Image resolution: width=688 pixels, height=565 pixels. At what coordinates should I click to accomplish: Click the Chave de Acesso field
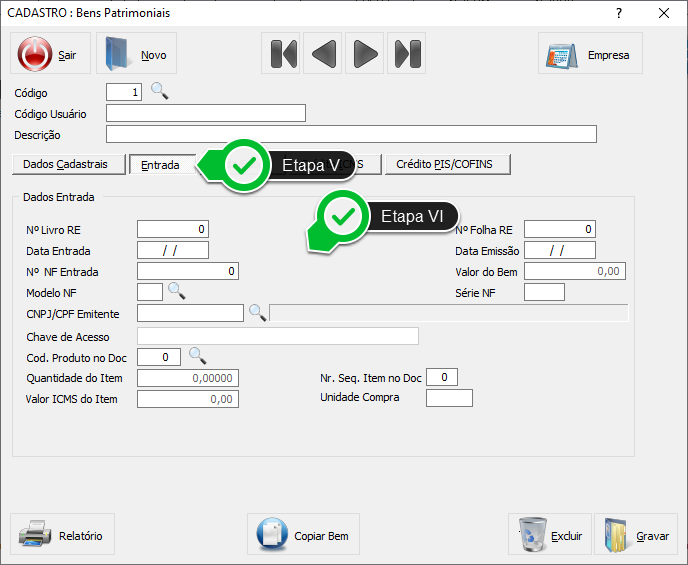pyautogui.click(x=277, y=336)
